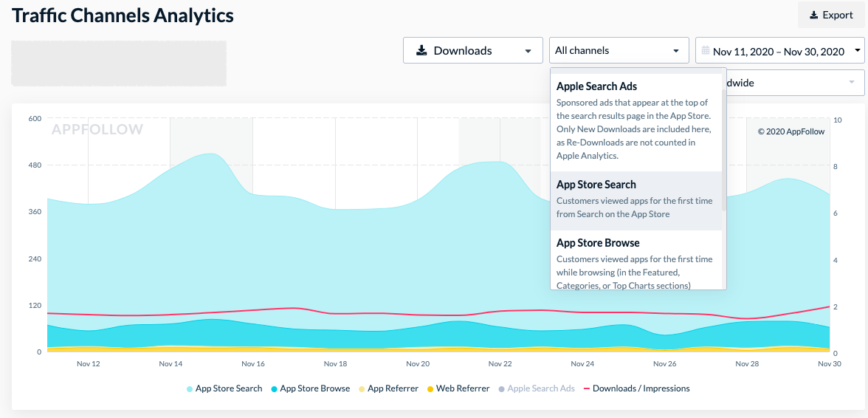This screenshot has height=418, width=868.
Task: Click the Export button
Action: click(x=831, y=15)
